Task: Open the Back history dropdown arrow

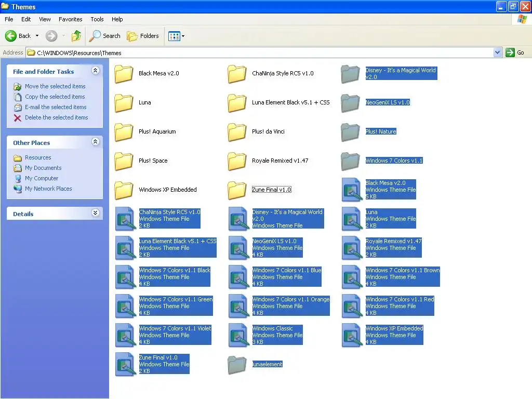Action: coord(37,36)
